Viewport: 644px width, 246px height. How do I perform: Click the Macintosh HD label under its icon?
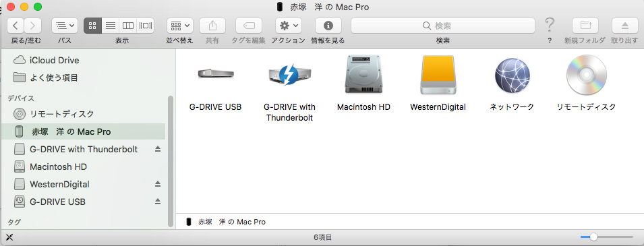363,107
